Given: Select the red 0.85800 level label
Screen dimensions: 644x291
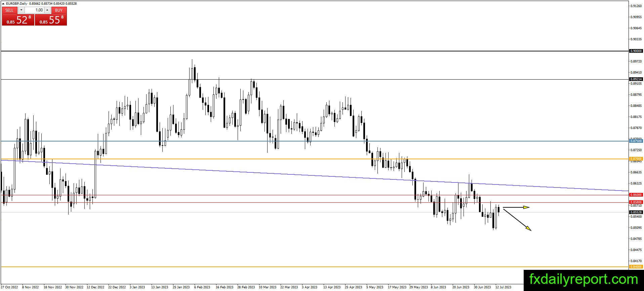Looking at the screenshot, I should pos(636,202).
